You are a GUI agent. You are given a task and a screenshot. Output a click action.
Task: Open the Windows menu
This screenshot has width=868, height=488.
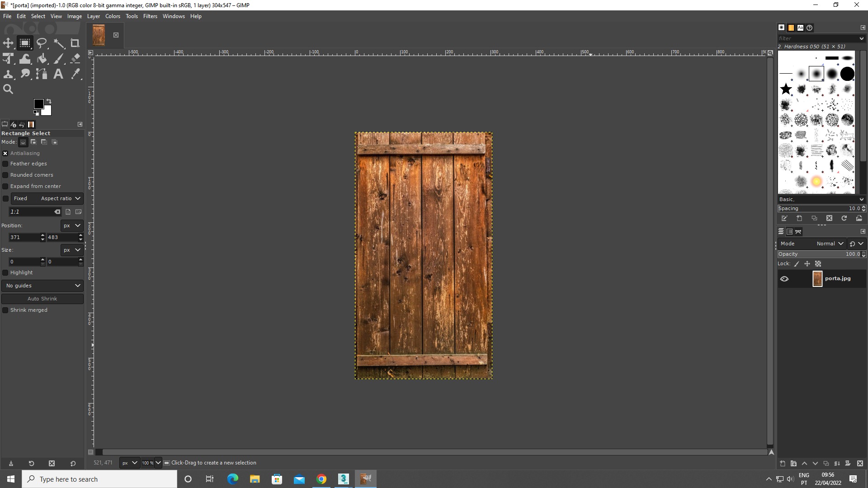tap(174, 16)
